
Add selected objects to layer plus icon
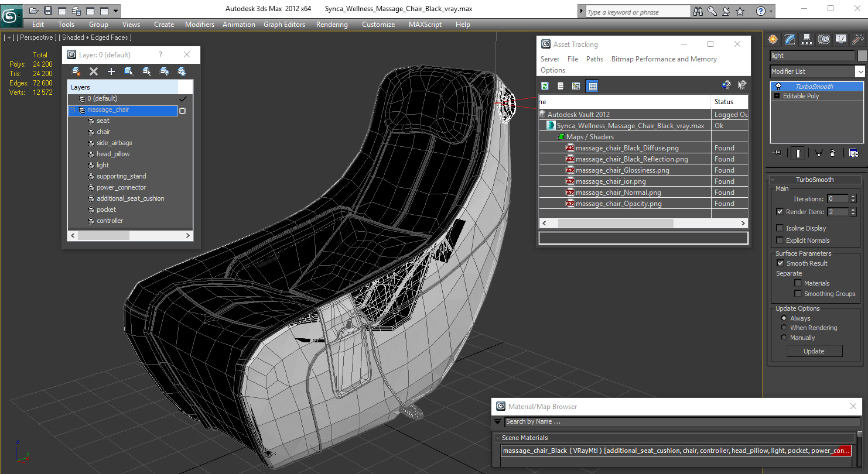(111, 71)
